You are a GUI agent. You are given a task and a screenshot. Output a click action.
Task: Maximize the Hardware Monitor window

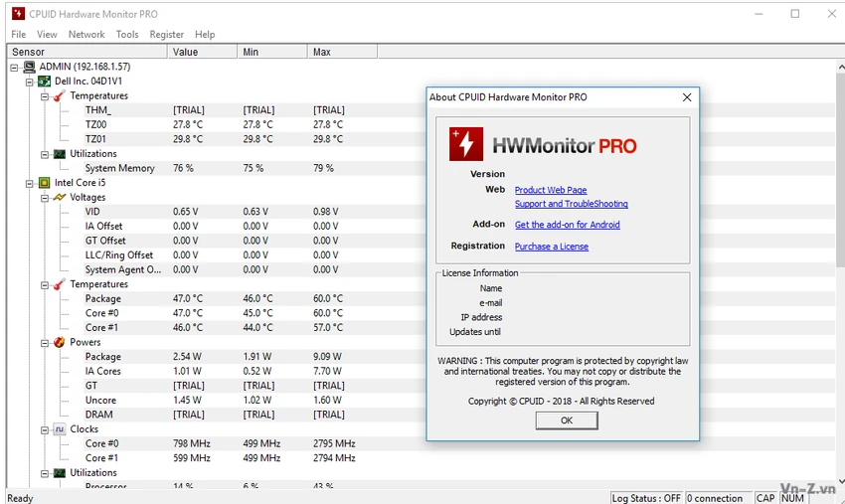pyautogui.click(x=795, y=14)
